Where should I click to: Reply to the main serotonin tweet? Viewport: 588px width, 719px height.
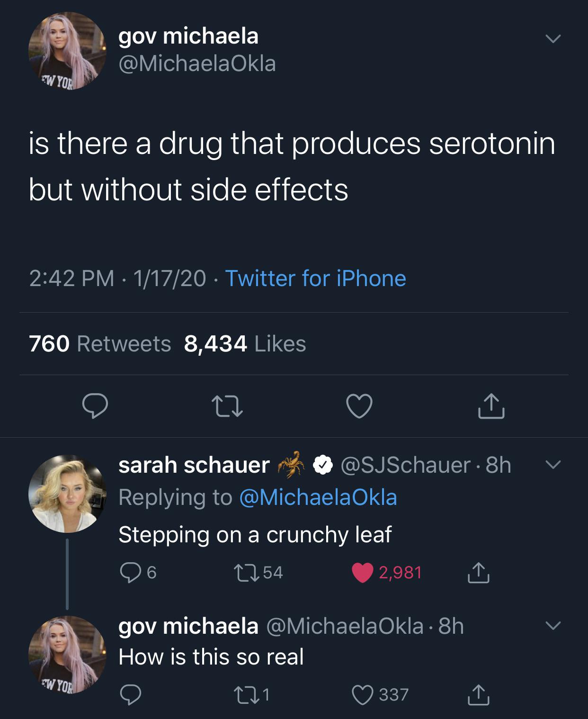(x=95, y=406)
